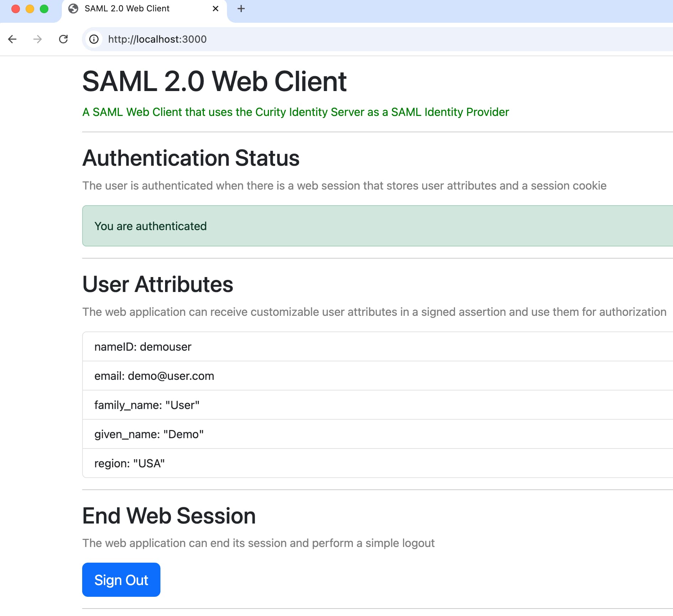Image resolution: width=673 pixels, height=616 pixels.
Task: Open the Curity Identity Server description link
Action: point(295,112)
